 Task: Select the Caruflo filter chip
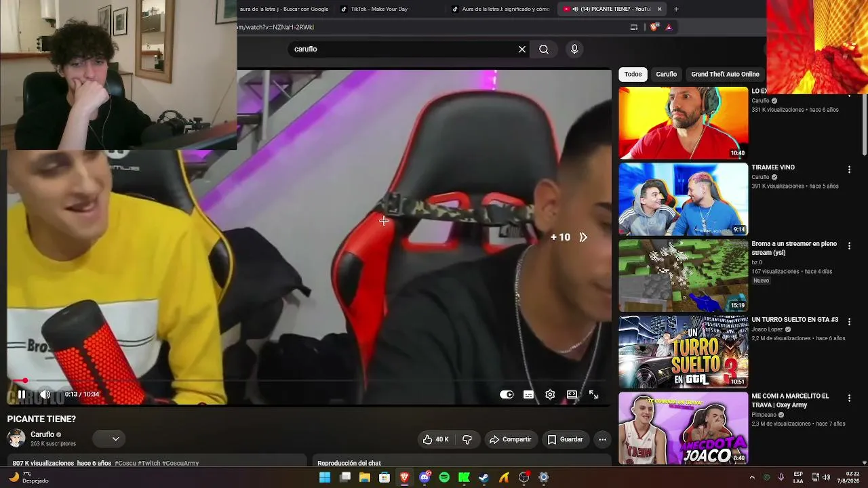(x=666, y=75)
